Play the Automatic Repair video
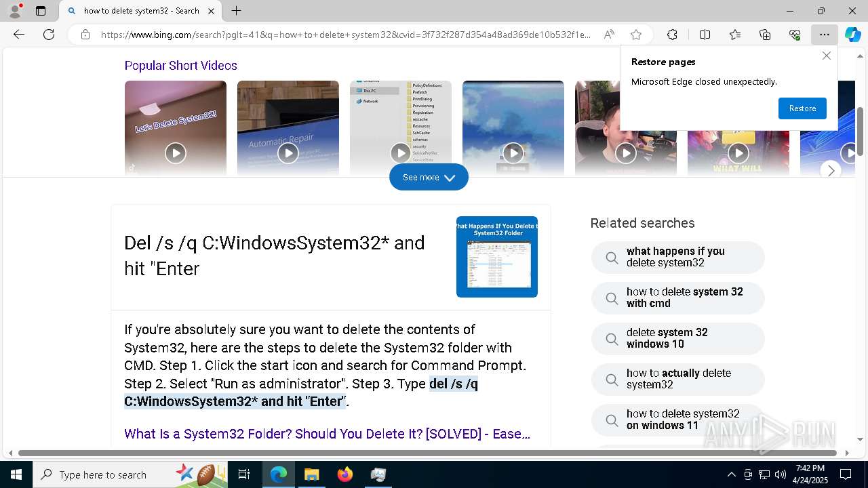This screenshot has height=488, width=868. tap(288, 128)
